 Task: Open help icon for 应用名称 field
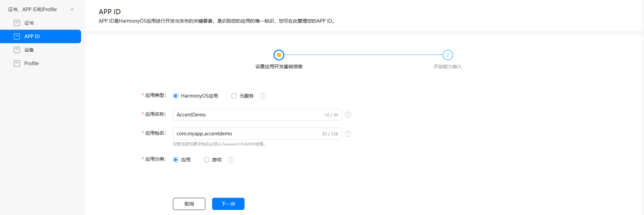(348, 115)
